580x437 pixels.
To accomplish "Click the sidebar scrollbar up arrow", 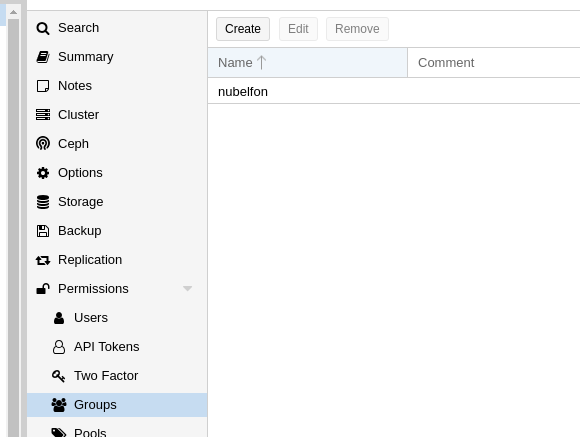I will 13,12.
